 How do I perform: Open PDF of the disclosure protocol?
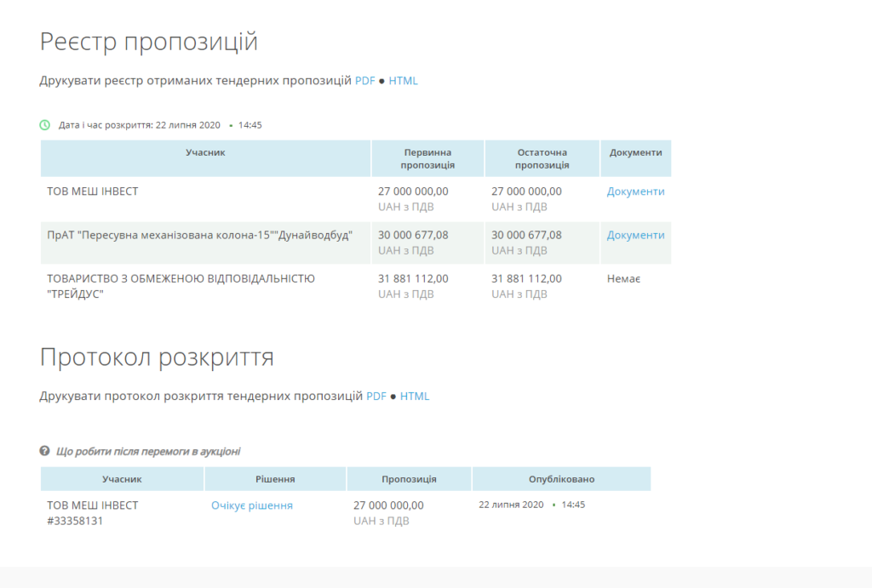coord(376,397)
